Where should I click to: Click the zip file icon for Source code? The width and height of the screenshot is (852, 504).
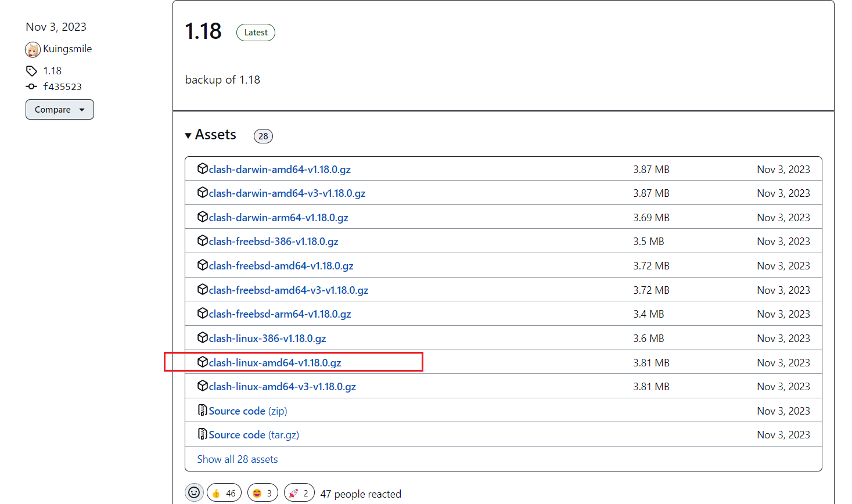pyautogui.click(x=202, y=411)
